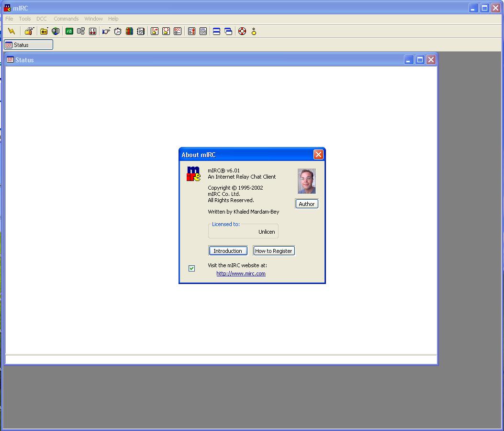Click 'Visit the mIRC website at:' text
504x431 pixels.
pyautogui.click(x=237, y=265)
